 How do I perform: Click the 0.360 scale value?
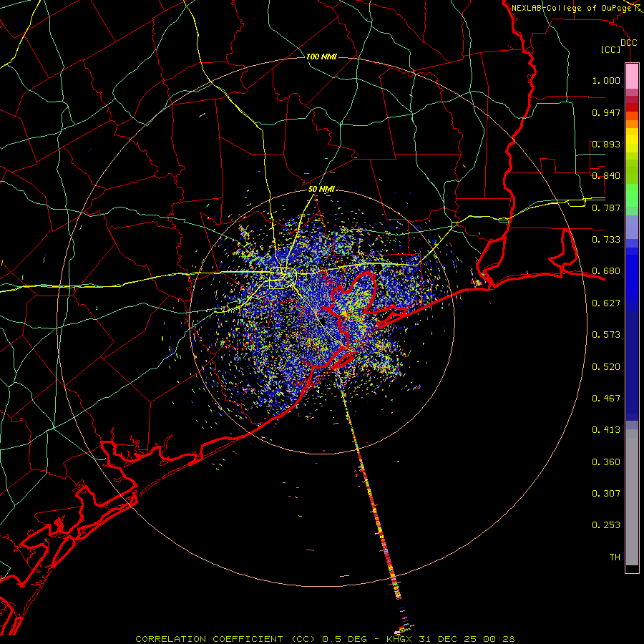pyautogui.click(x=606, y=462)
